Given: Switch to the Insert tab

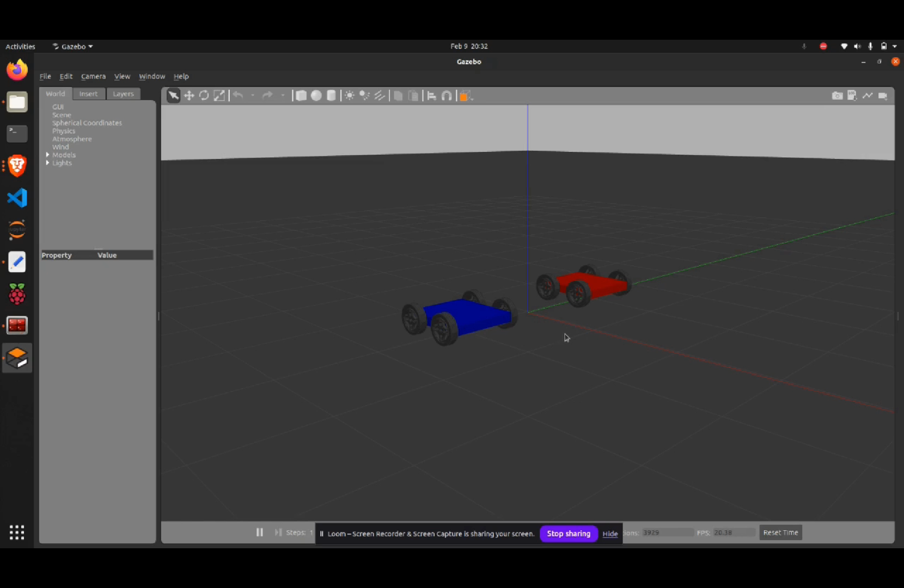Looking at the screenshot, I should (88, 94).
